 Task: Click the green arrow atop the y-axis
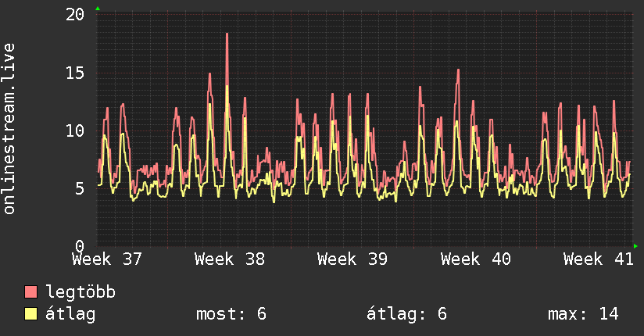98,9
